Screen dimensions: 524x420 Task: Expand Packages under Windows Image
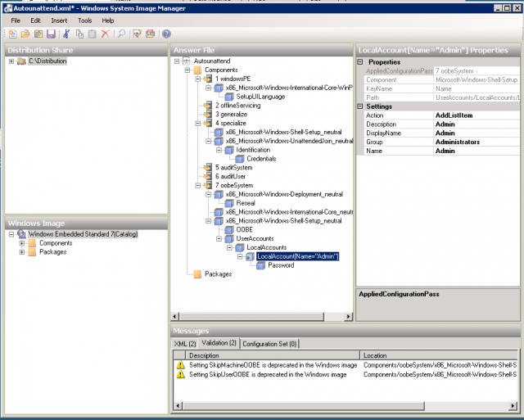point(21,252)
